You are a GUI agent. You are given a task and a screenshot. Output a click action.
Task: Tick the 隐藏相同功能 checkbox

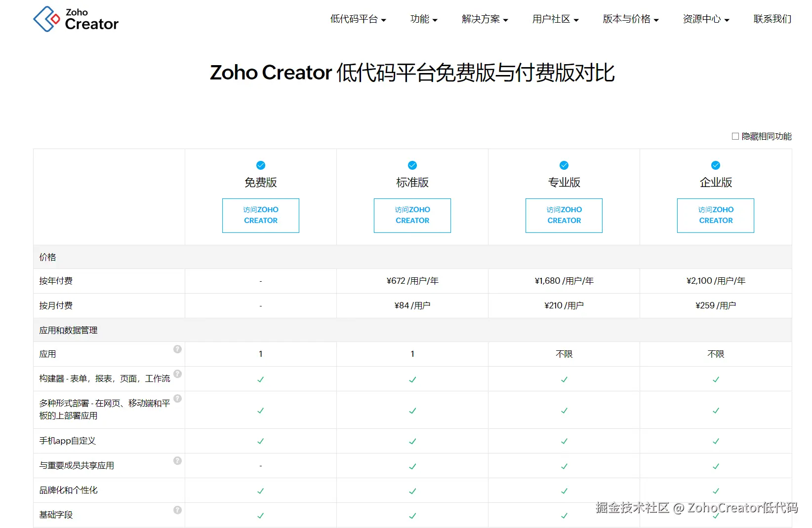coord(735,136)
